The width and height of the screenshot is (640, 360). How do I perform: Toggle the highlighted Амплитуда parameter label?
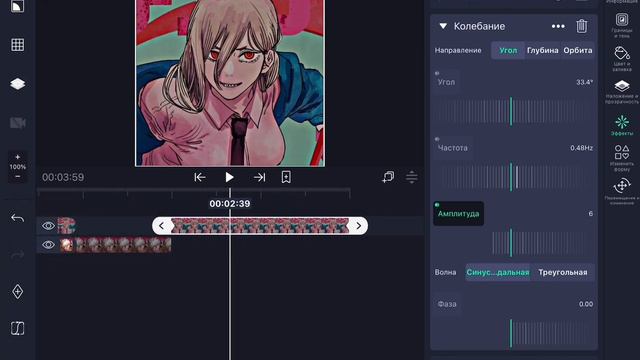point(458,213)
